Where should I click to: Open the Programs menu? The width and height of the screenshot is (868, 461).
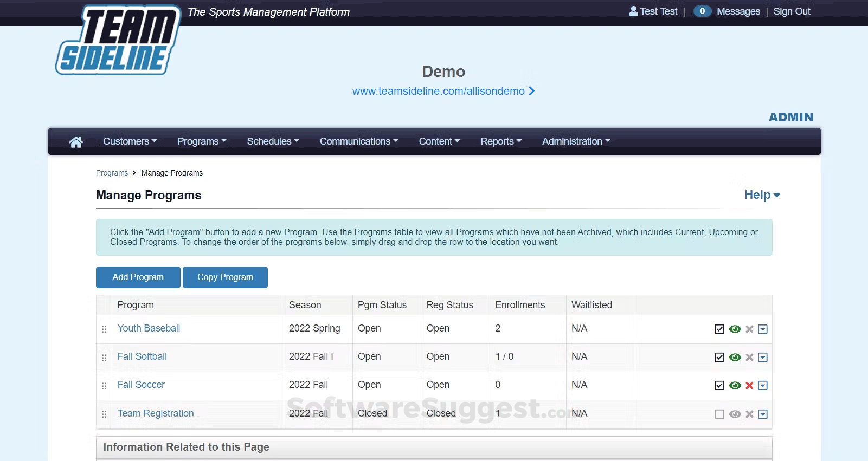pyautogui.click(x=202, y=141)
